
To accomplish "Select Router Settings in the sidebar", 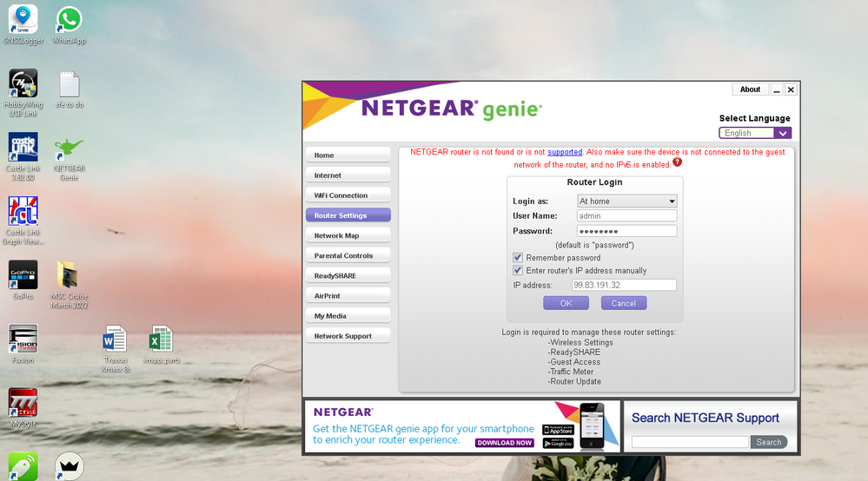I will coord(348,215).
